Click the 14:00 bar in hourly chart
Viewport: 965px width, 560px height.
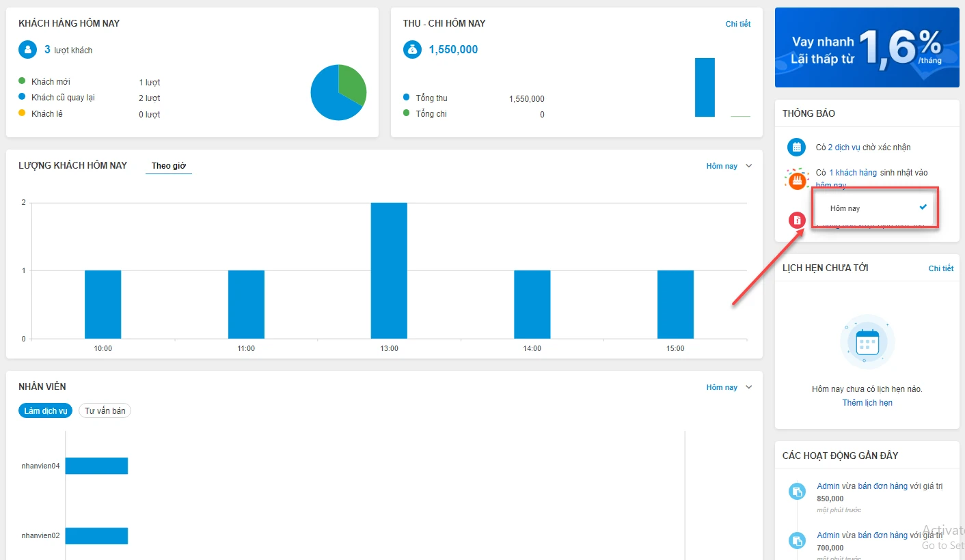click(532, 305)
